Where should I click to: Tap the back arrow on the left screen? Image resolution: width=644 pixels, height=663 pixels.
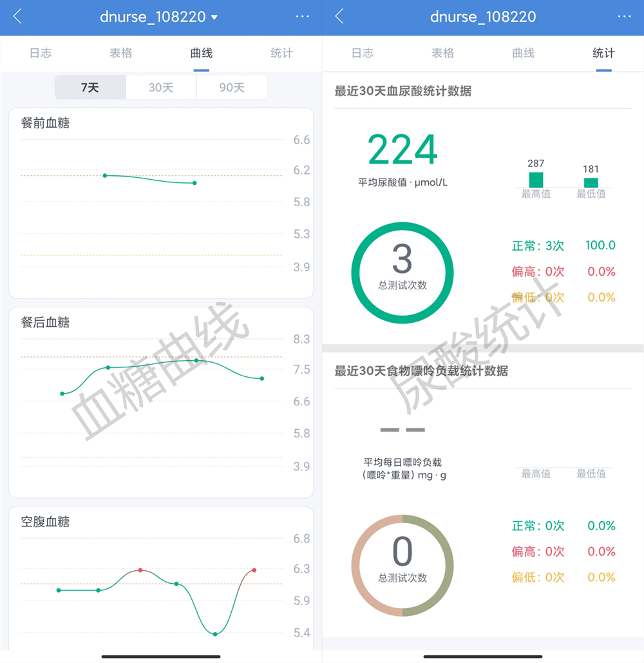pos(15,17)
